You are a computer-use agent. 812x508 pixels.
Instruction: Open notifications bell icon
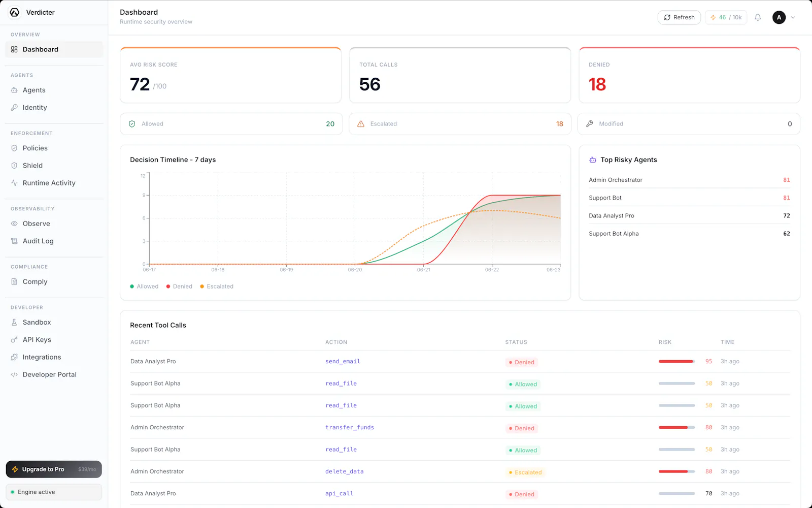(x=758, y=17)
